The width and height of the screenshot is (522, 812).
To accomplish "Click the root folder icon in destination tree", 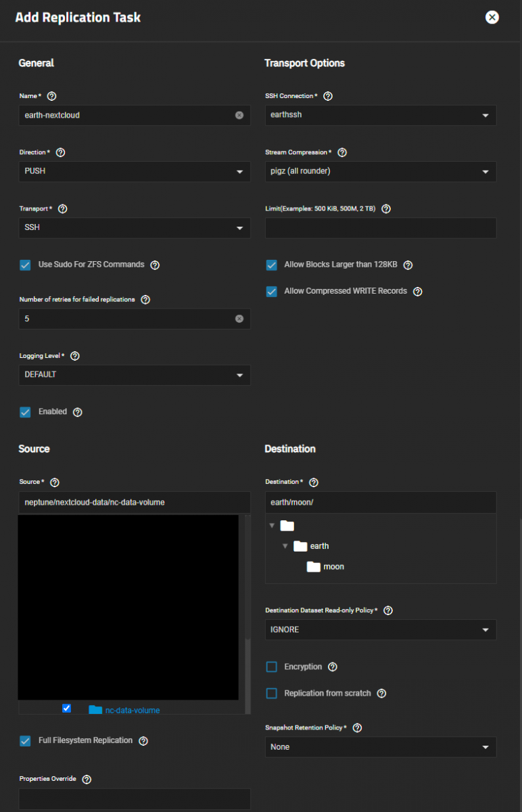I will coord(287,525).
